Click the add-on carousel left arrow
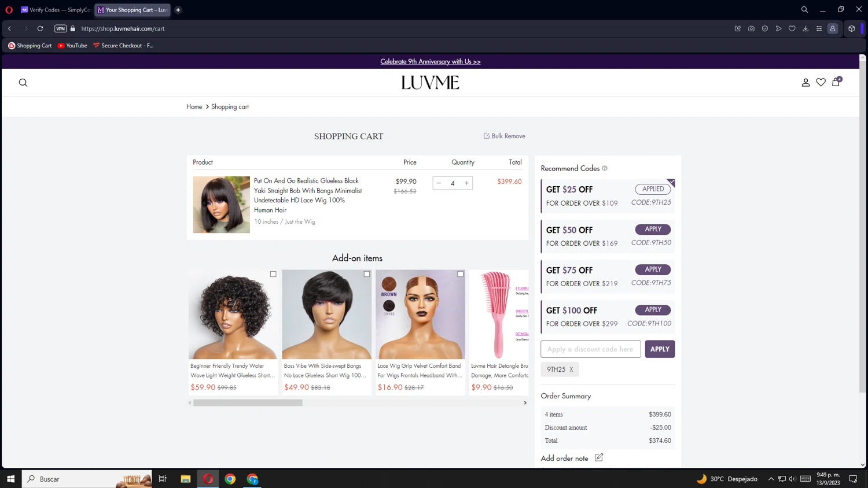This screenshot has height=488, width=868. 190,403
